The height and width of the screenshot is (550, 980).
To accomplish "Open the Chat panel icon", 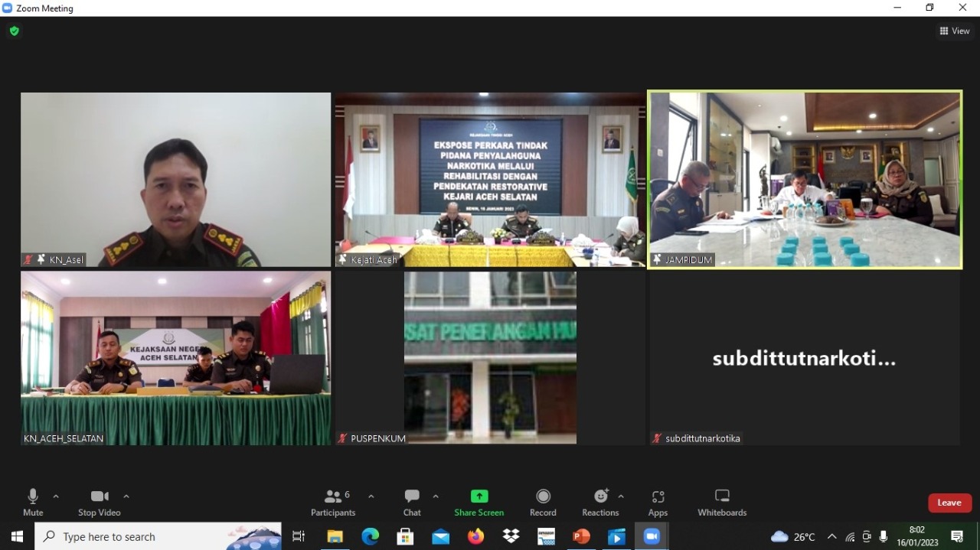I will pyautogui.click(x=411, y=497).
